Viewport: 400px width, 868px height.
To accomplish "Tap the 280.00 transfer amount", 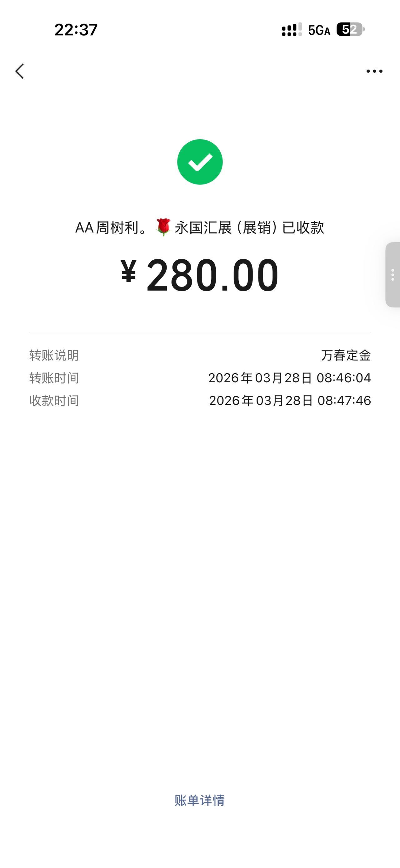I will click(212, 275).
